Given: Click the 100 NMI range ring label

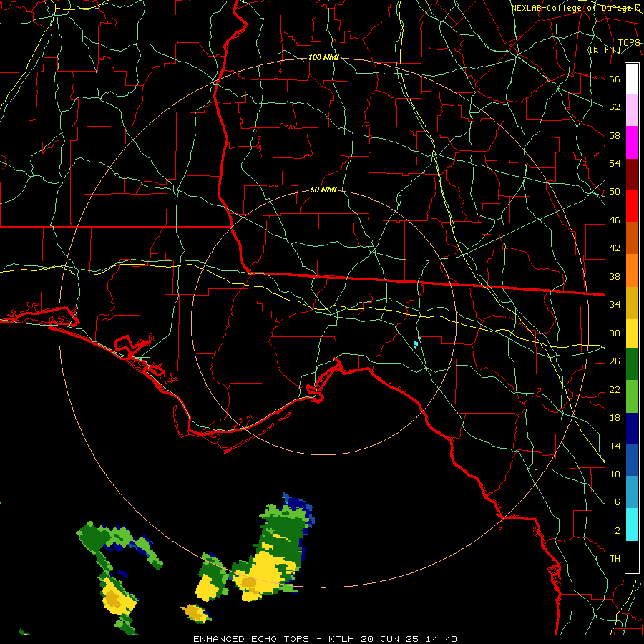Looking at the screenshot, I should click(x=323, y=57).
